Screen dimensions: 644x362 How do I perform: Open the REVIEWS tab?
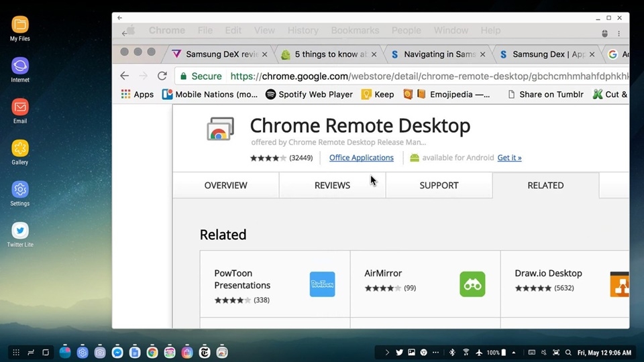pyautogui.click(x=332, y=185)
